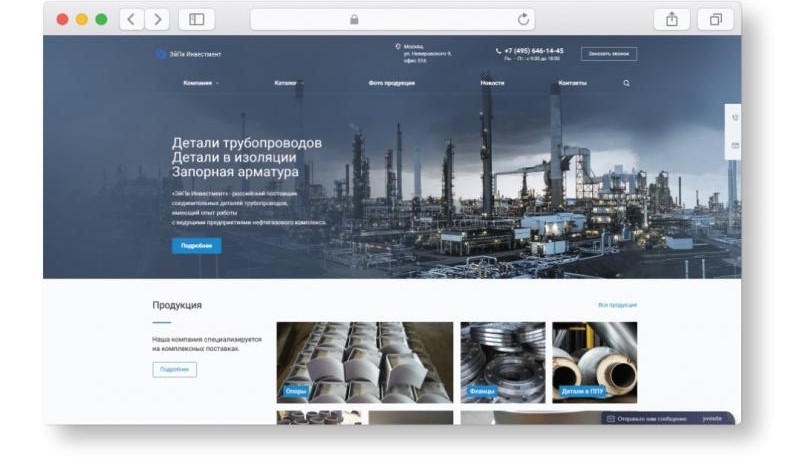
Task: Click the ЭйПи Инвестмент logo
Action: coord(188,54)
